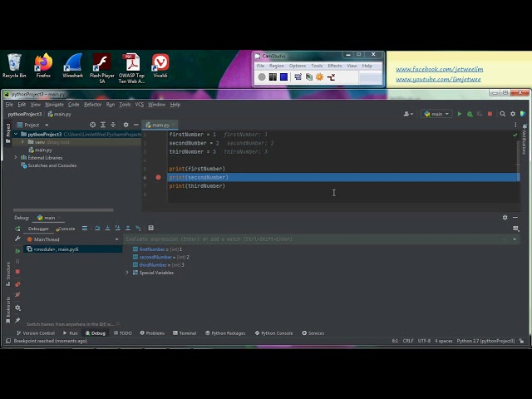The height and width of the screenshot is (399, 532).
Task: Open Firefox desktop shortcut
Action: [43, 66]
